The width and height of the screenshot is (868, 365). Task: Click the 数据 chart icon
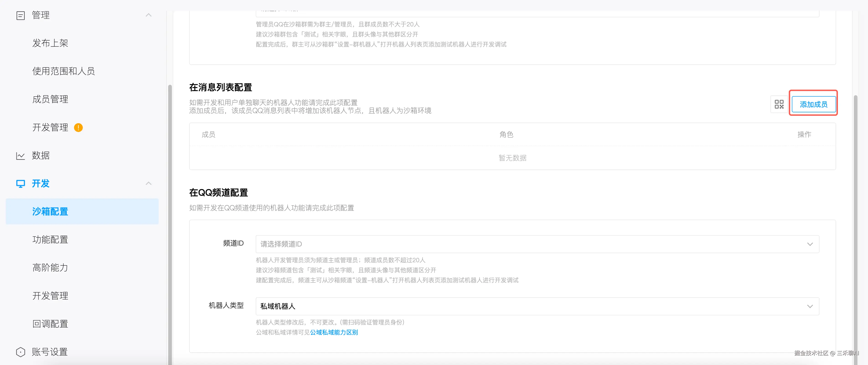pos(21,156)
